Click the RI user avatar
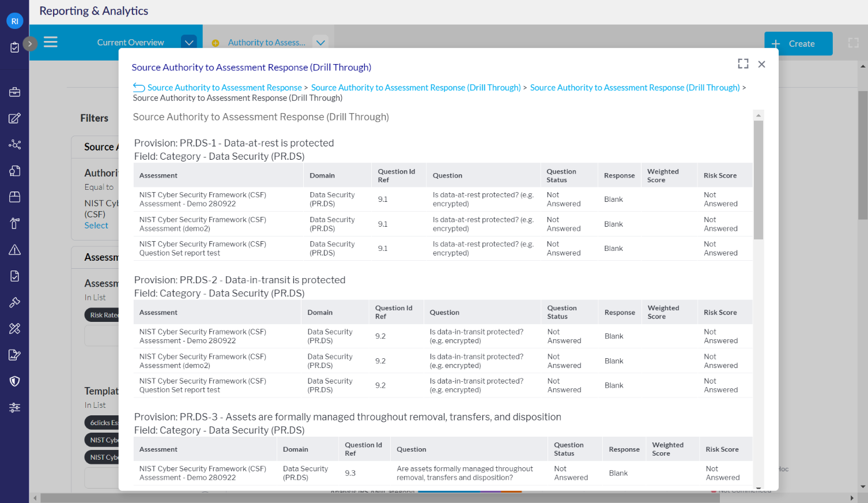868x503 pixels. coord(14,21)
